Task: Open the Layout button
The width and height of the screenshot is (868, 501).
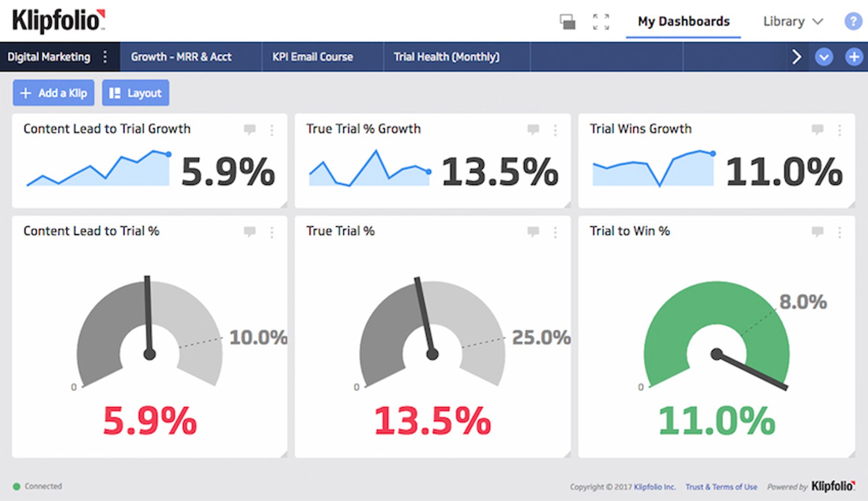Action: pyautogui.click(x=135, y=93)
